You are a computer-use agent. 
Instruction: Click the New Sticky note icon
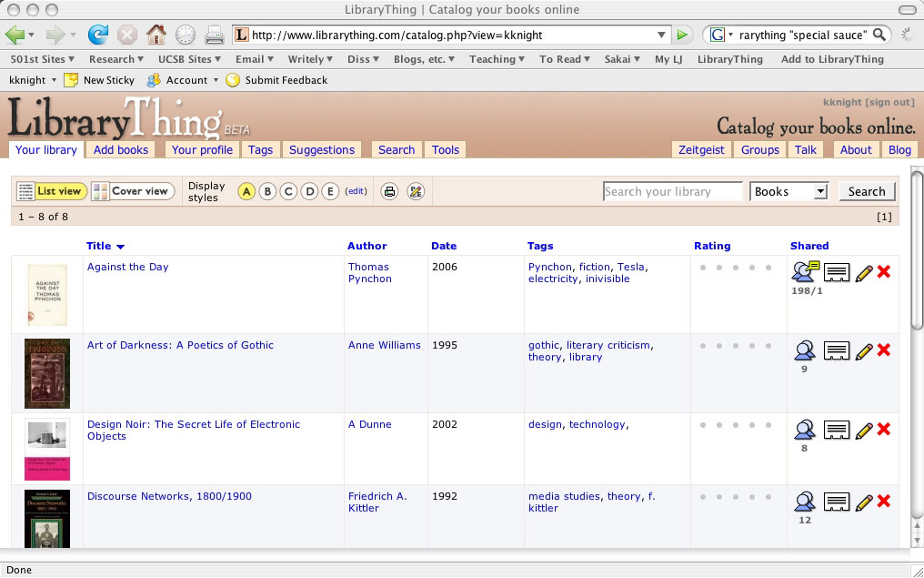[71, 79]
